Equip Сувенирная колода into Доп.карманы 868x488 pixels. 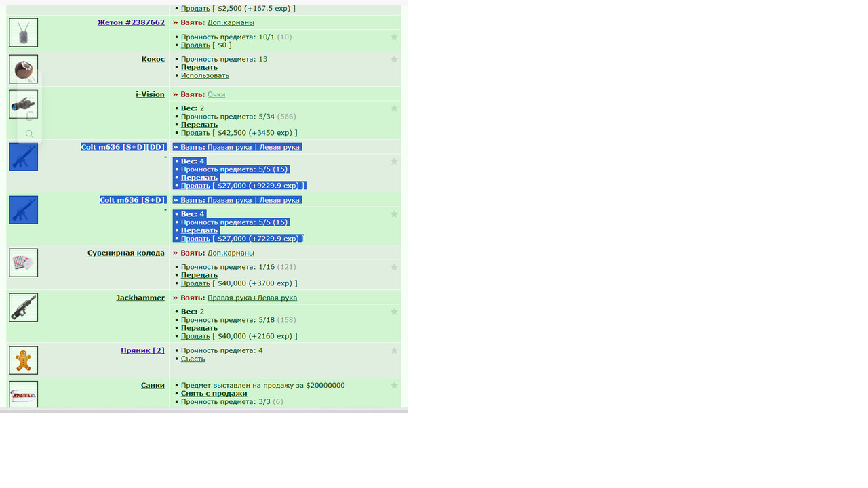(231, 253)
